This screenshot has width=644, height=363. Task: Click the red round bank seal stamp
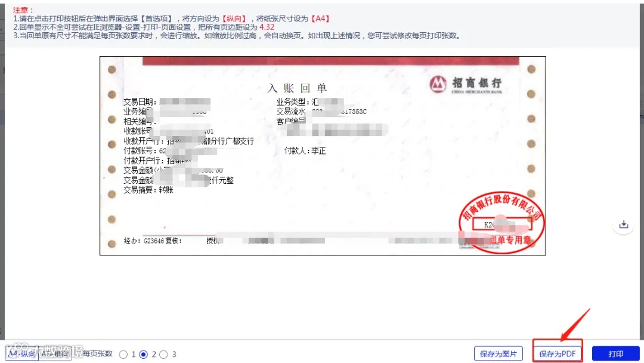(x=501, y=223)
